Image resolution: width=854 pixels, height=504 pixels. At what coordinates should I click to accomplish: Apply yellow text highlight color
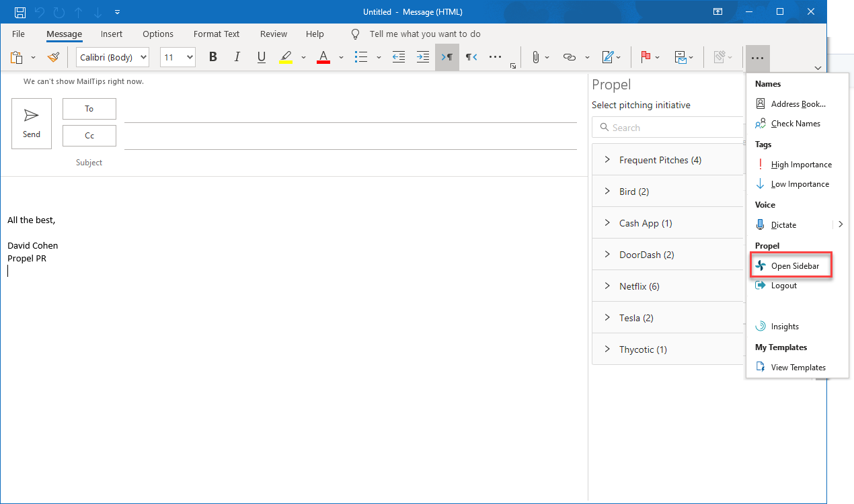[286, 58]
